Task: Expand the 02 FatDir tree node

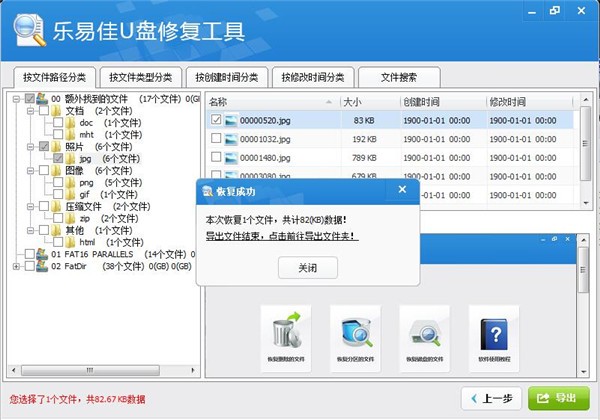Action: click(x=16, y=266)
